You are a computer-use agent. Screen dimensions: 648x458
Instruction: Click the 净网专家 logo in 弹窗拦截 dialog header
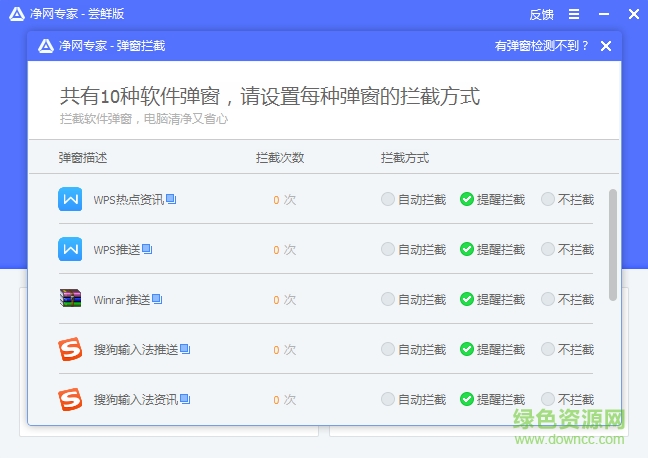46,46
